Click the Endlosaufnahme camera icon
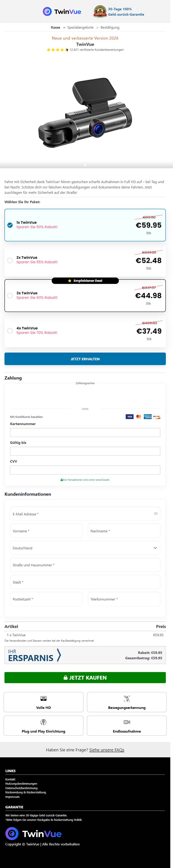 pos(127,722)
